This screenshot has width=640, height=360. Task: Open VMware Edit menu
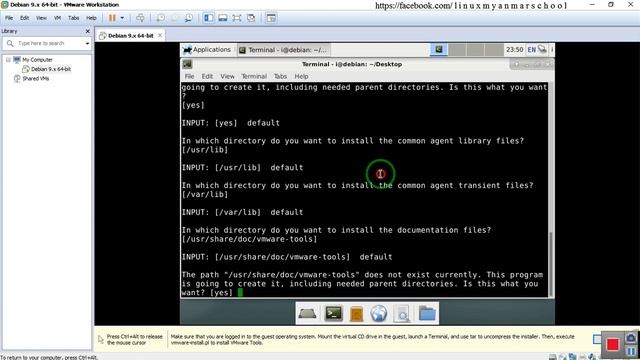point(24,18)
